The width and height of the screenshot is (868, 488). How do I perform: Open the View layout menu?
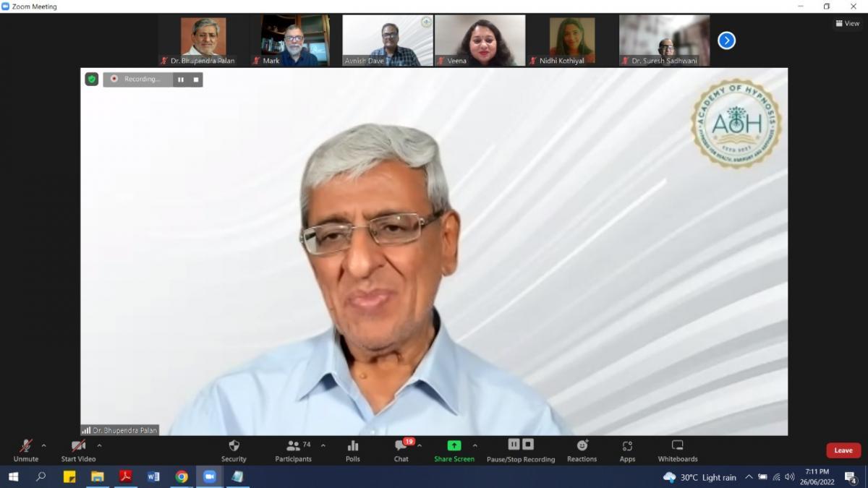coord(848,23)
